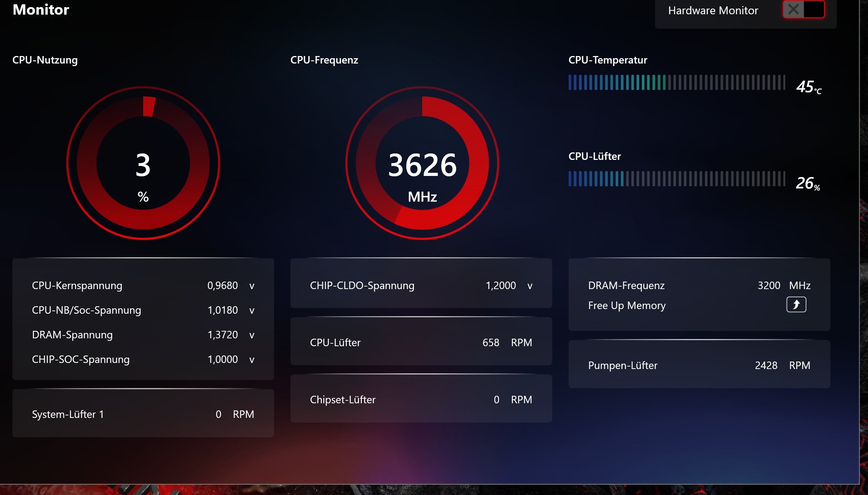The height and width of the screenshot is (495, 868).
Task: Click the CPU-Lüfter percentage bar
Action: (677, 179)
